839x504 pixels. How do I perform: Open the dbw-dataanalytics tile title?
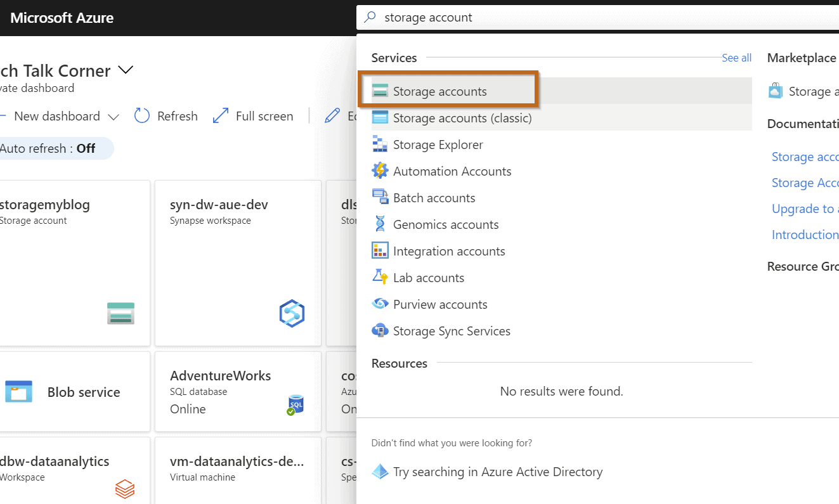55,461
